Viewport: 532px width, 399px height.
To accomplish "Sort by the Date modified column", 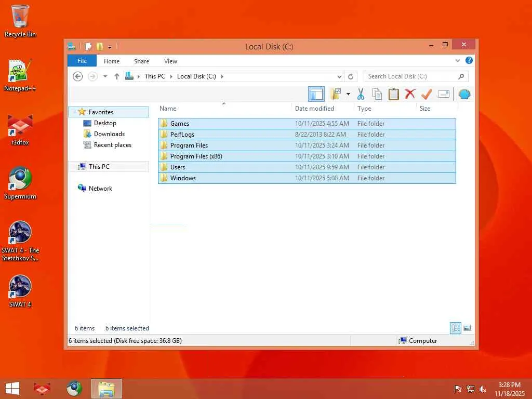I will point(322,109).
